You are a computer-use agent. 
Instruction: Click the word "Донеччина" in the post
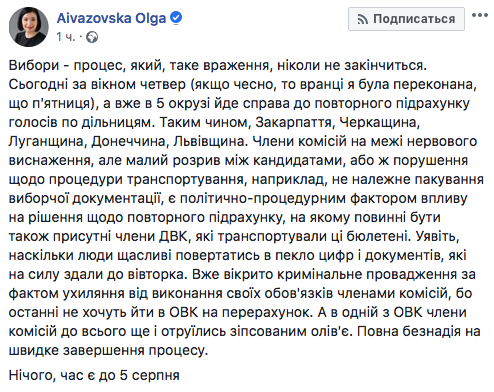[128, 142]
